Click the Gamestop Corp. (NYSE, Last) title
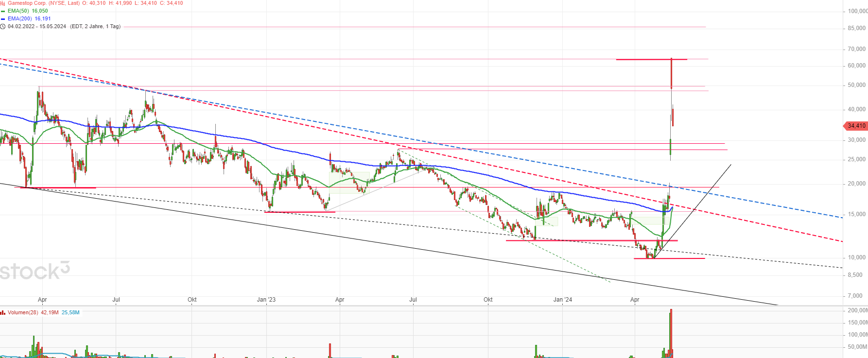This screenshot has width=868, height=358. point(44,3)
